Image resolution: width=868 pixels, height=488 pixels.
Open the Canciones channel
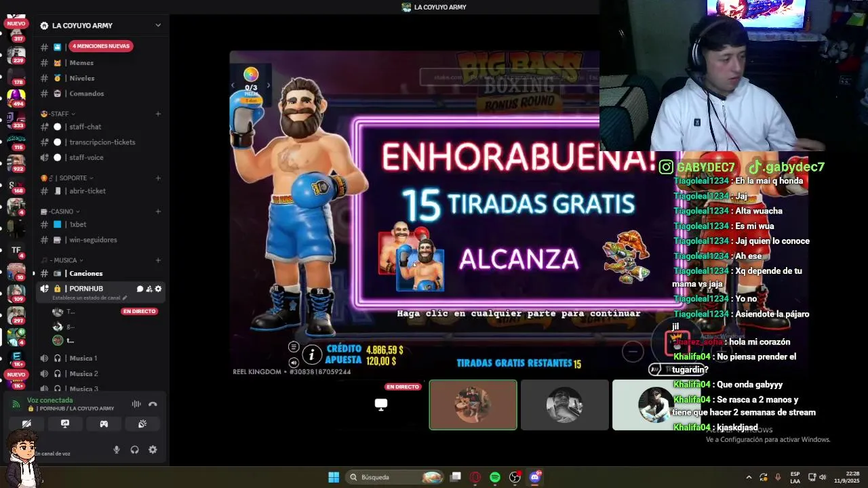point(100,273)
